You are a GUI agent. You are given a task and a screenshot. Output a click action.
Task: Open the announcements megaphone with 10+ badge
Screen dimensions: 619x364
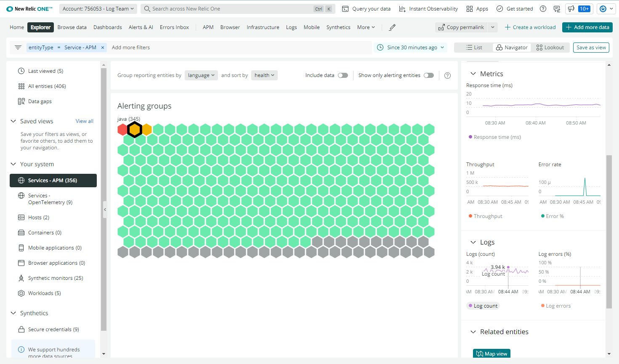point(579,9)
